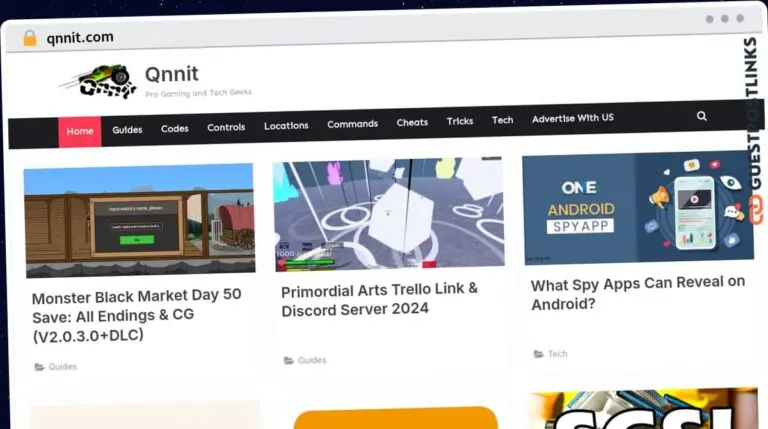Open the Tech menu item
This screenshot has height=429, width=768.
coord(502,120)
